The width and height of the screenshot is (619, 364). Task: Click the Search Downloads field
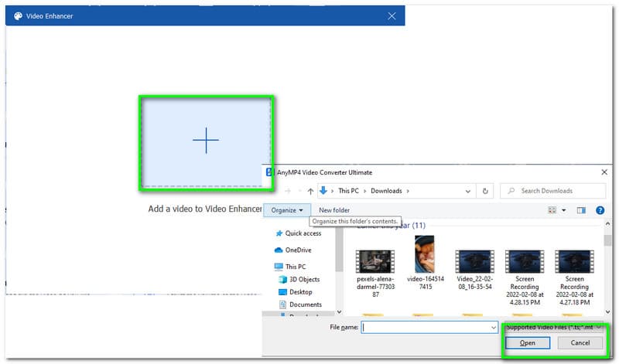click(x=552, y=191)
